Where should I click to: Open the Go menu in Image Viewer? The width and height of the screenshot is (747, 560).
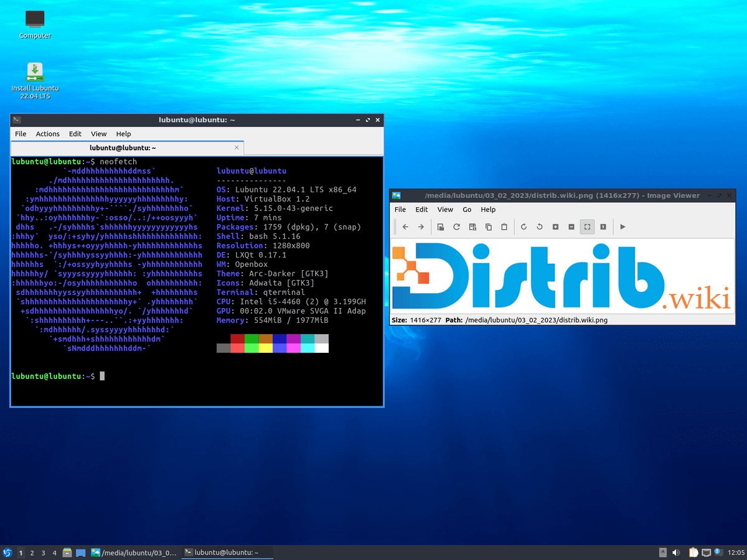[x=467, y=209]
